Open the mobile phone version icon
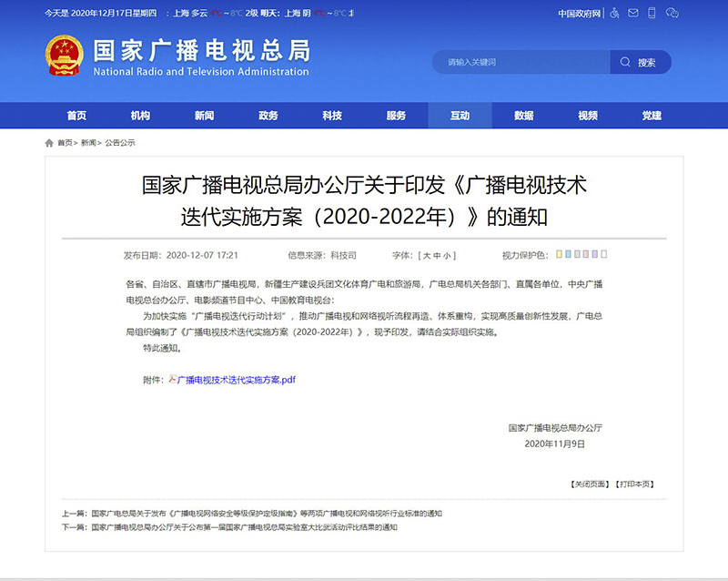 (x=652, y=13)
